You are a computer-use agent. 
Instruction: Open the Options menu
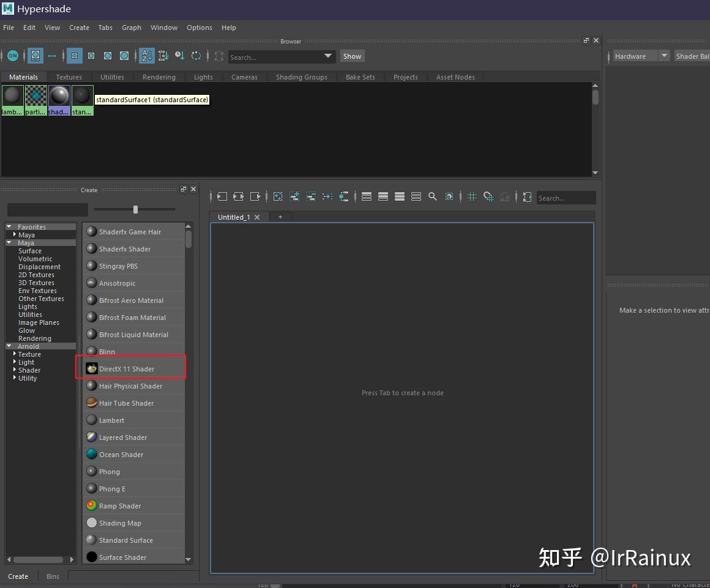tap(200, 28)
